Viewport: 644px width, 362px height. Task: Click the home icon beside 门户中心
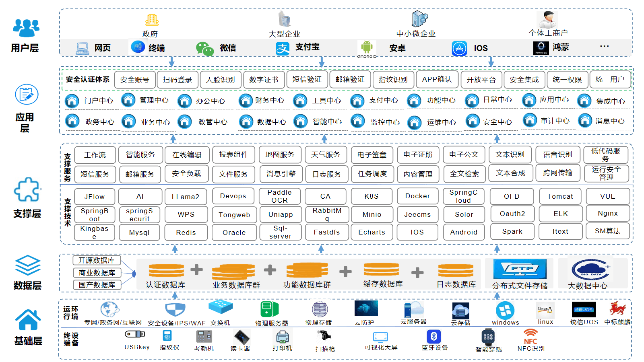click(x=72, y=101)
